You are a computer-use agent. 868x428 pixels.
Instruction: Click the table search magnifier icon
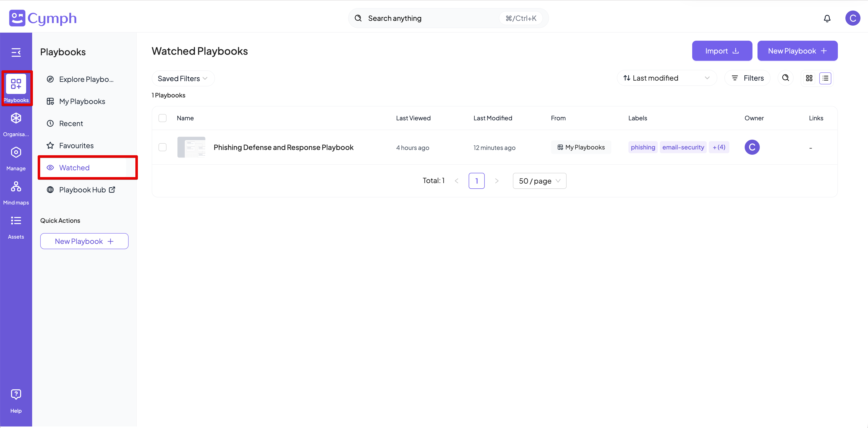pos(785,78)
